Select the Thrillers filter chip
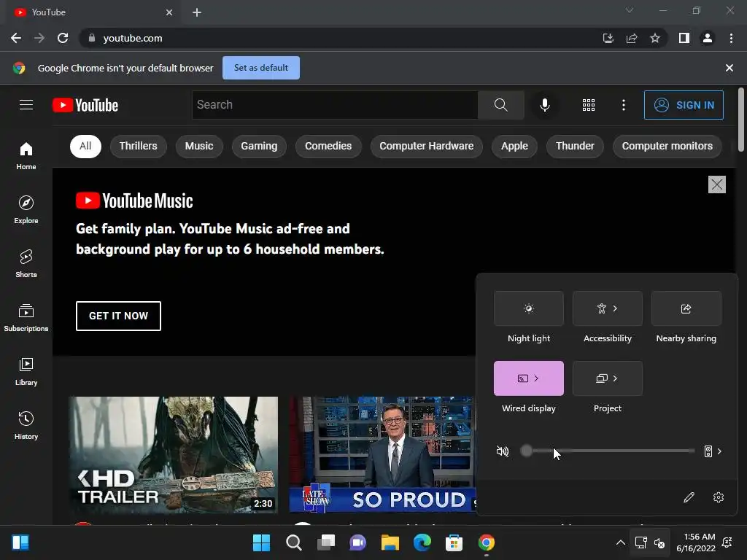Screen dimensions: 747x560 click(138, 146)
